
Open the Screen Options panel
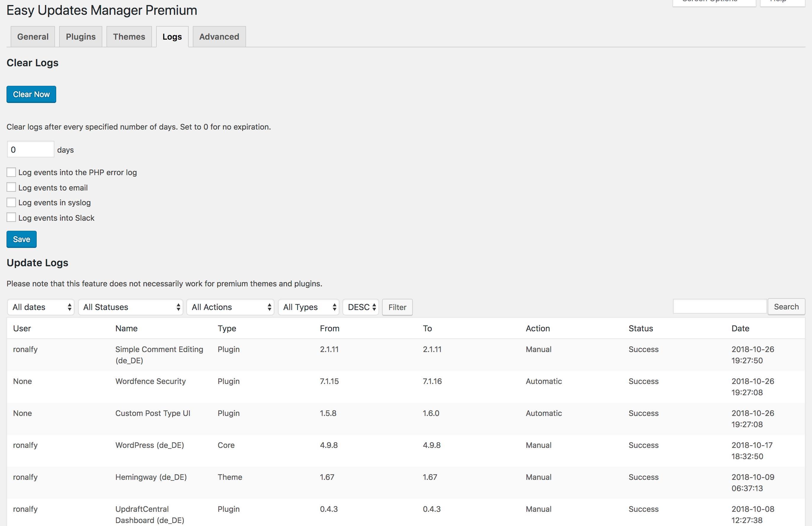click(714, 2)
